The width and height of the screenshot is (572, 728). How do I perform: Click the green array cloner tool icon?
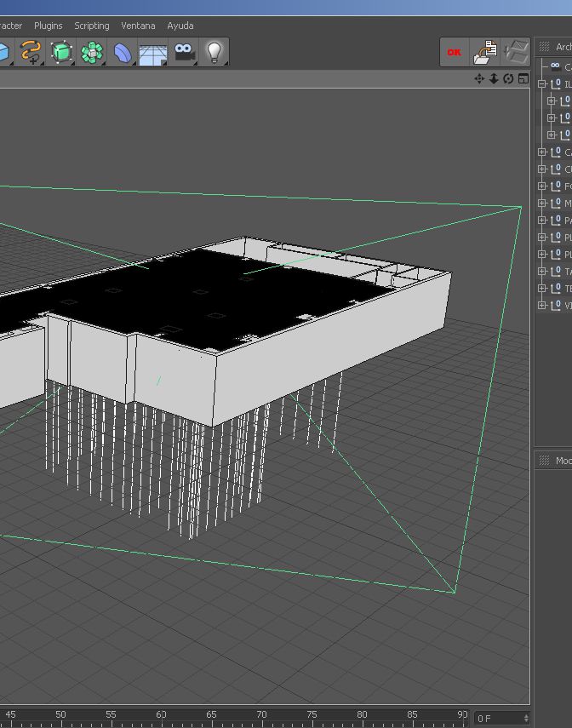pyautogui.click(x=92, y=52)
